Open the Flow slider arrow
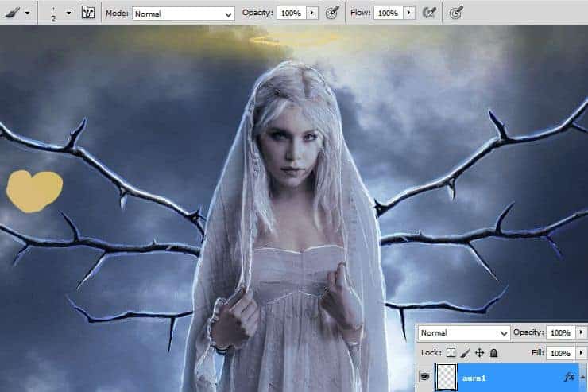 (409, 14)
